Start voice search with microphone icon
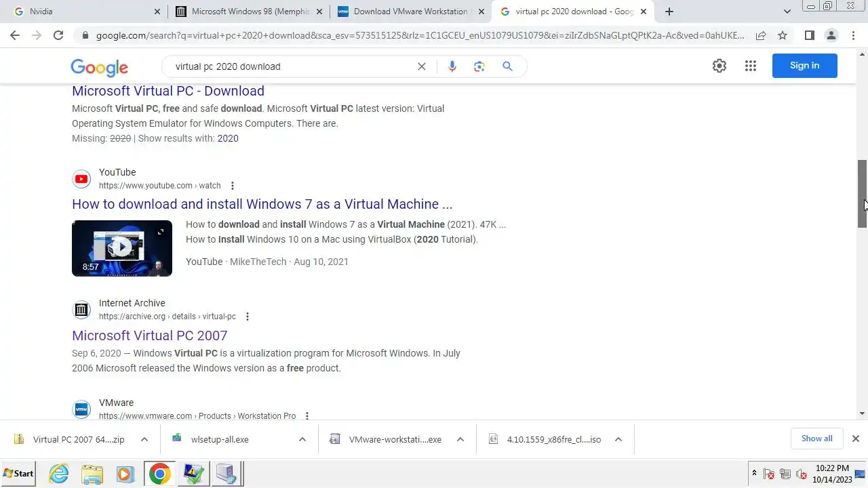Screen dimensions: 868x488 [452, 66]
